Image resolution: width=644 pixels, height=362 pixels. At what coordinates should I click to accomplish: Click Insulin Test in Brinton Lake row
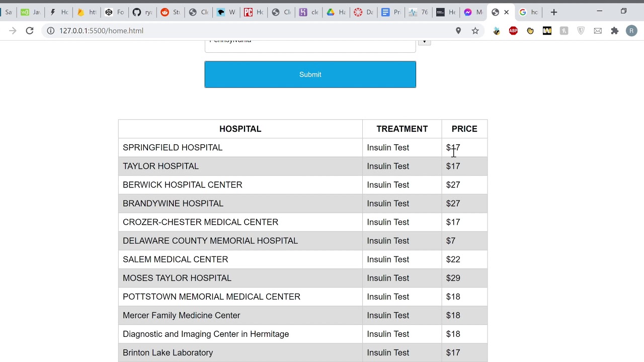[388, 352]
